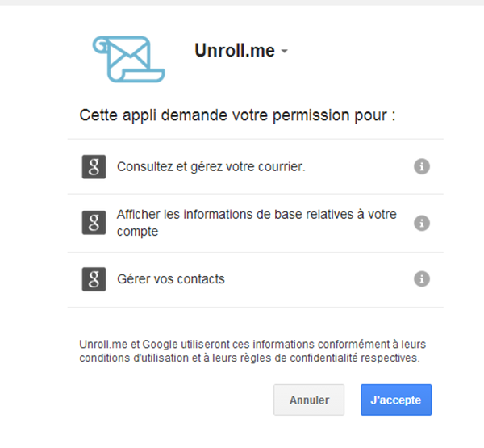
Task: Click the "Cette appli demande votre permission" heading
Action: (237, 115)
